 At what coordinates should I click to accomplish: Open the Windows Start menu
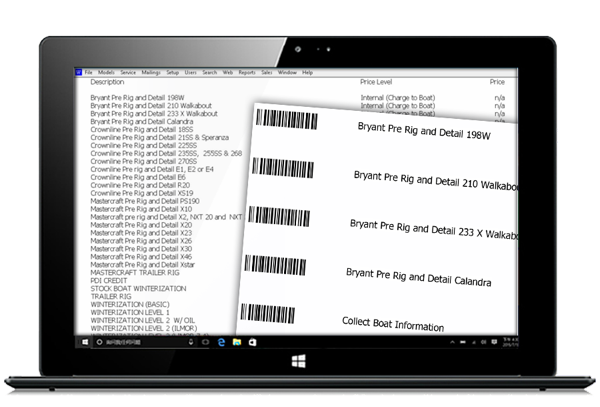pos(85,342)
